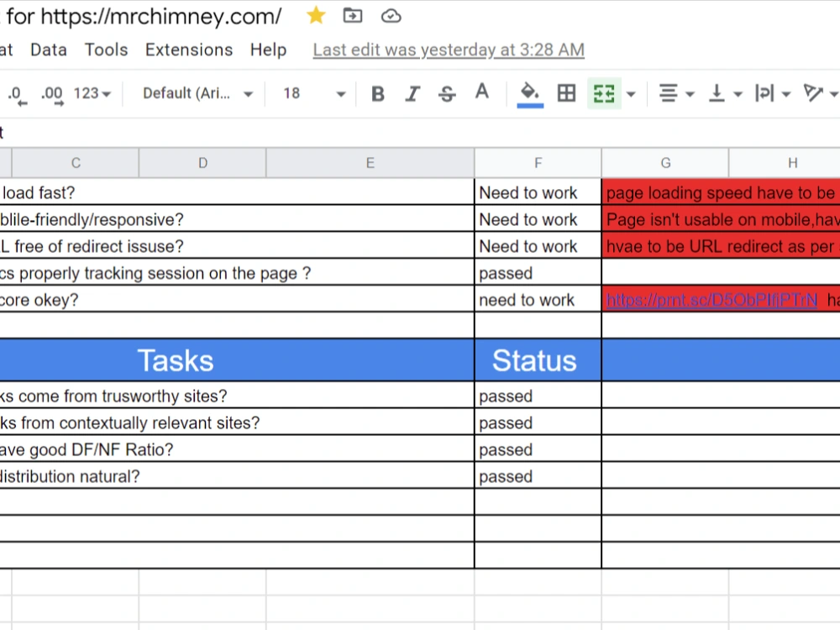Select 'Need to work' status for redirect row

(x=538, y=245)
